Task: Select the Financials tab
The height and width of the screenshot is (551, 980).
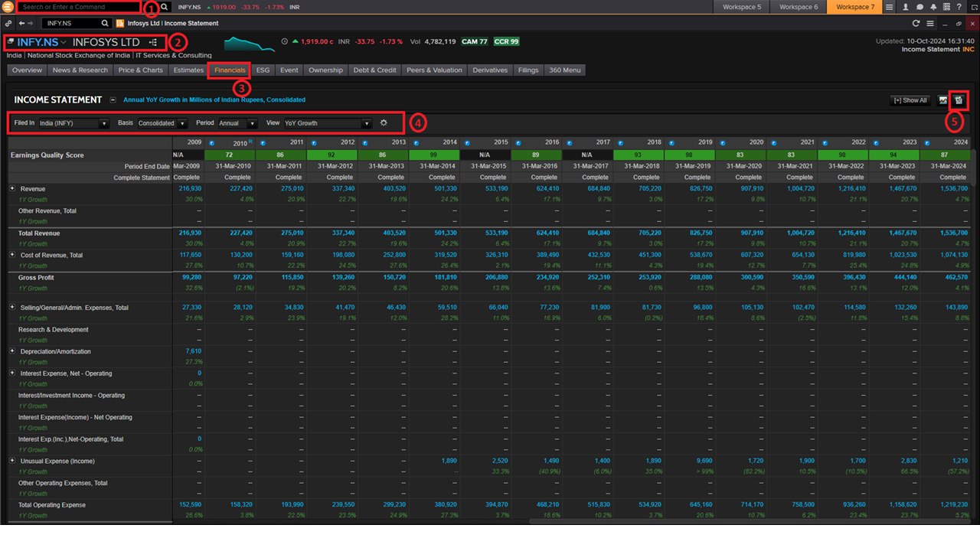Action: [x=230, y=70]
